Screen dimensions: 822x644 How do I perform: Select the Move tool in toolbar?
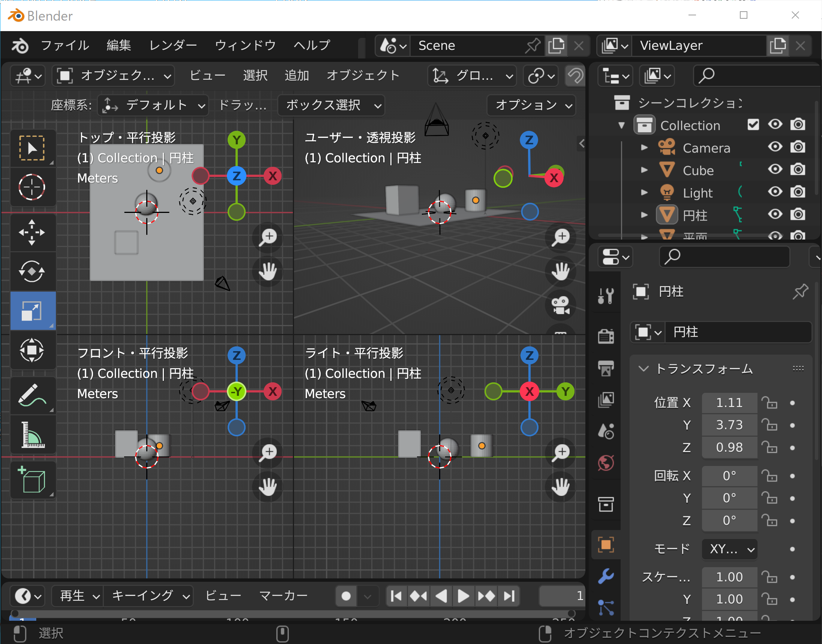[x=32, y=233]
